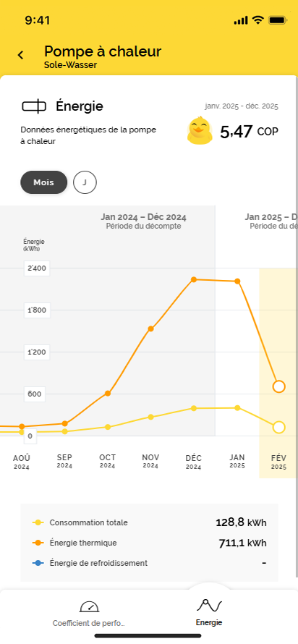298x644 pixels.
Task: Tap the heat pump Énergie icon
Action: (x=34, y=106)
